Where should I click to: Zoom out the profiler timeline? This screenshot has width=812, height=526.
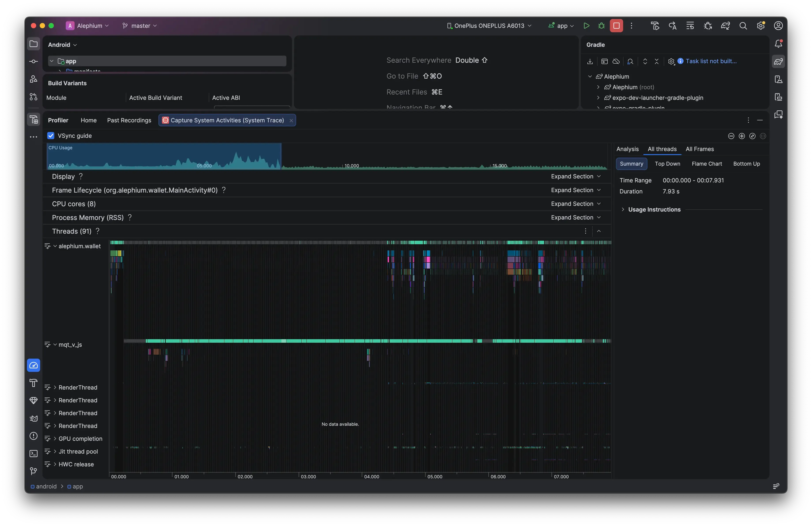click(731, 136)
